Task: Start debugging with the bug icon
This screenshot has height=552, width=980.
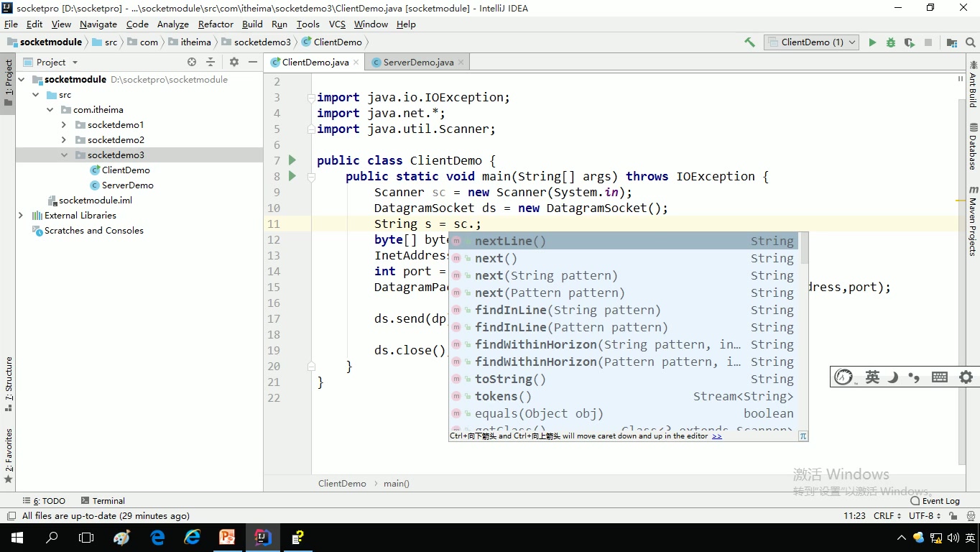Action: coord(891,42)
